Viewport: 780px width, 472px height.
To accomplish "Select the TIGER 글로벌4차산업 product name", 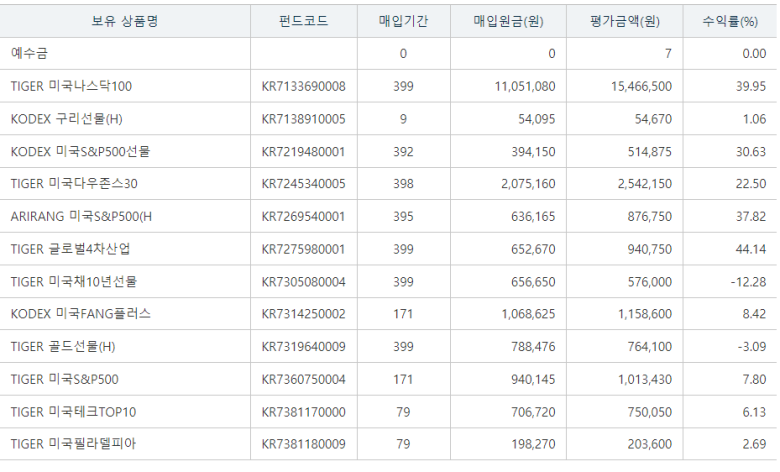I will [70, 249].
